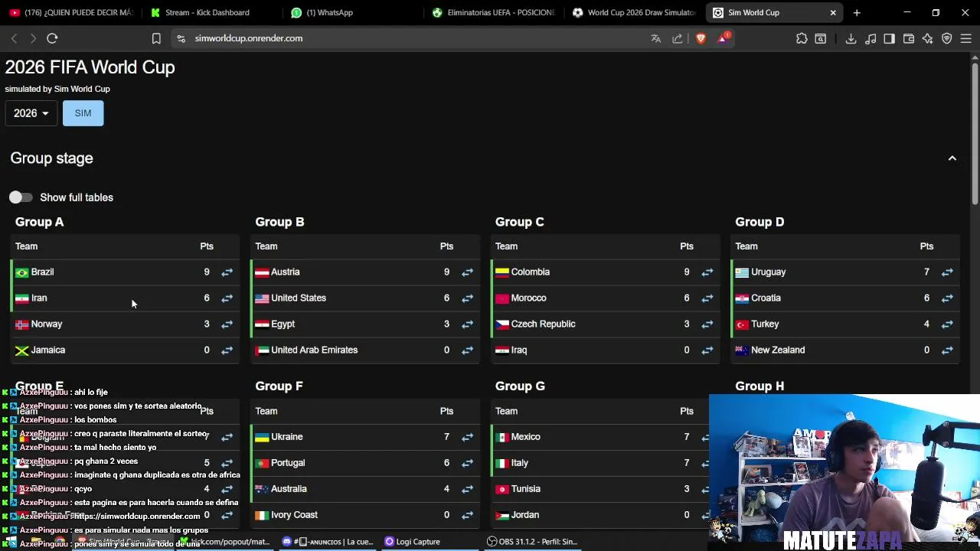Open the browser hamburger menu
The image size is (980, 551).
point(966,38)
